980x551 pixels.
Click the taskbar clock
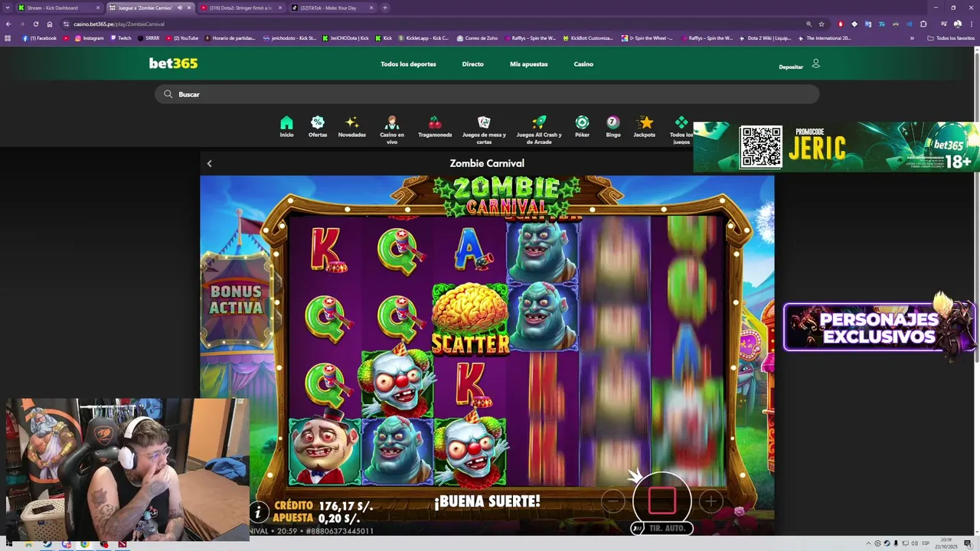946,543
